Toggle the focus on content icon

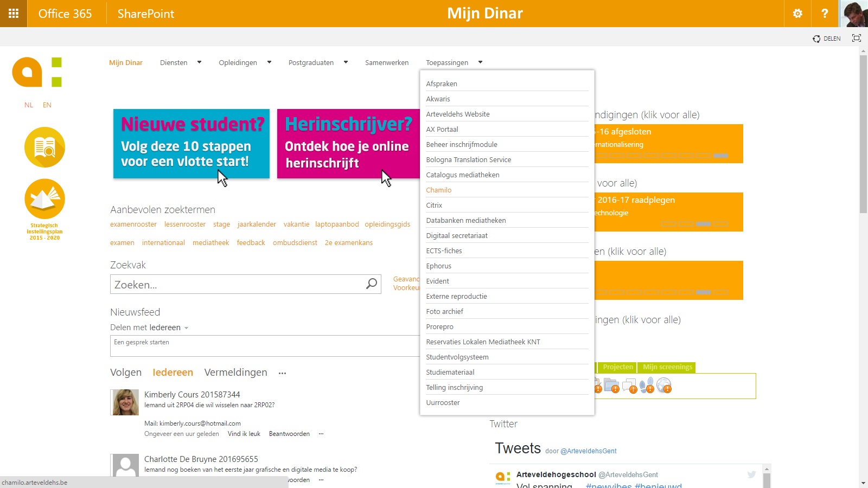point(857,38)
